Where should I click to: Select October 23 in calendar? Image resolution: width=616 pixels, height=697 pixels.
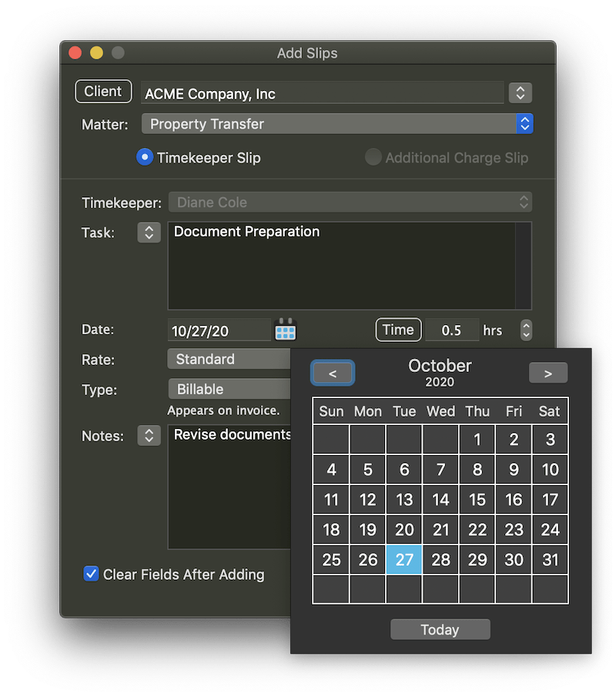[x=514, y=529]
